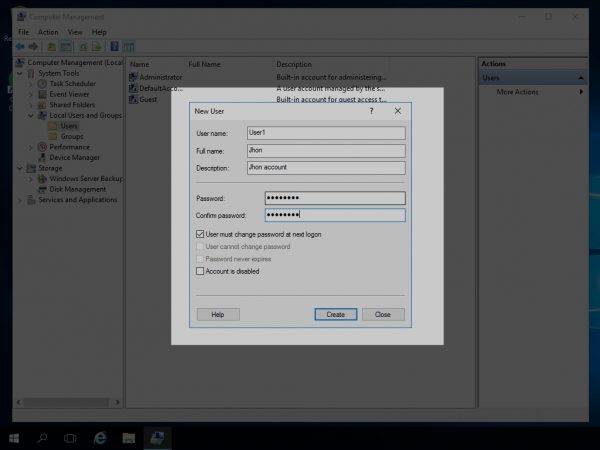Collapse the System Tools tree node
The image size is (600, 450).
(x=18, y=73)
